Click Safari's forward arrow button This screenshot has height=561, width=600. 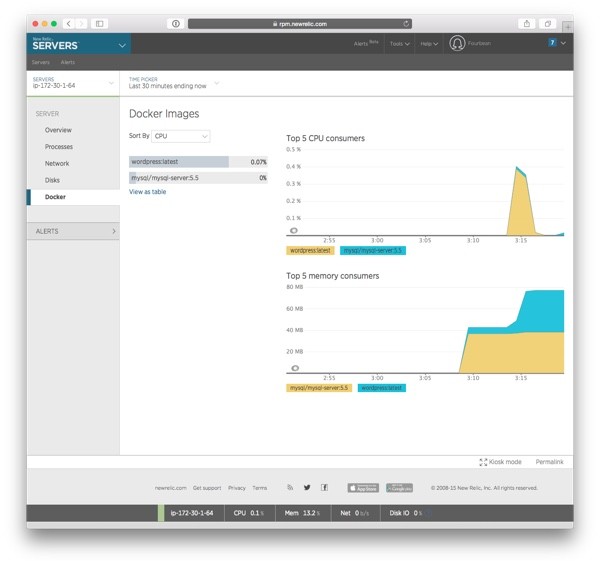(x=81, y=24)
